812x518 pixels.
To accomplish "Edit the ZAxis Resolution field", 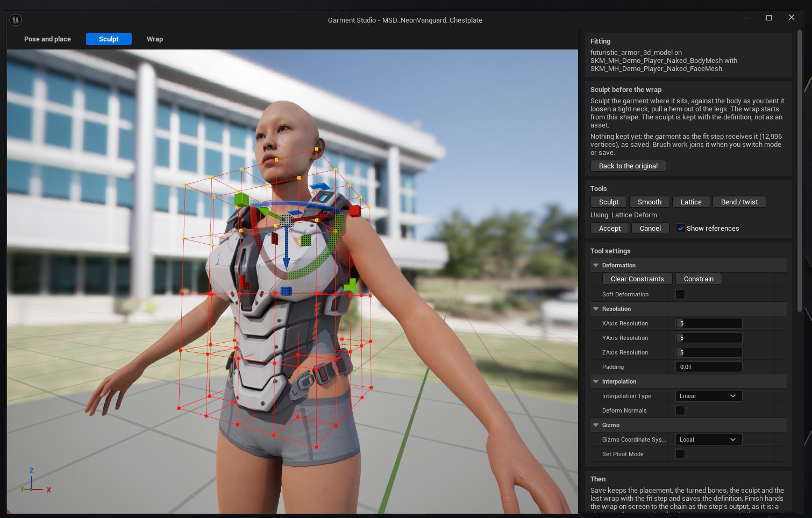I will pyautogui.click(x=709, y=352).
